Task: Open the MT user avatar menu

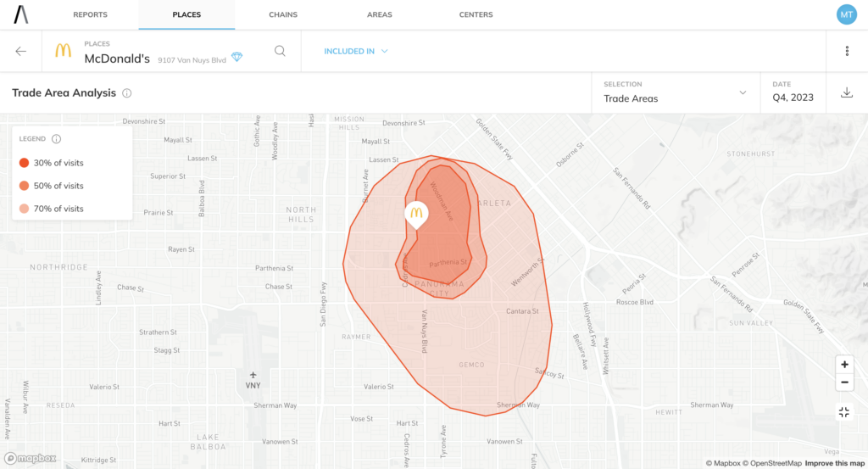Action: click(x=847, y=14)
